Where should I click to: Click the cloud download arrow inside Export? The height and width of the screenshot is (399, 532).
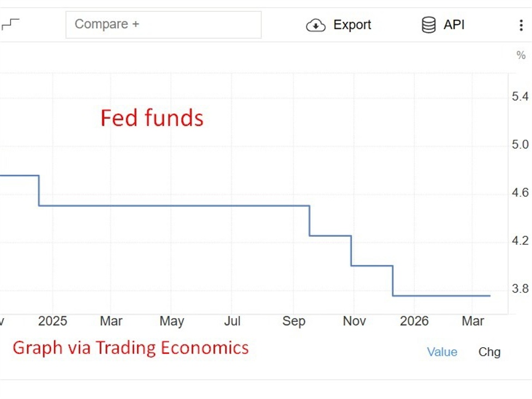tap(316, 25)
